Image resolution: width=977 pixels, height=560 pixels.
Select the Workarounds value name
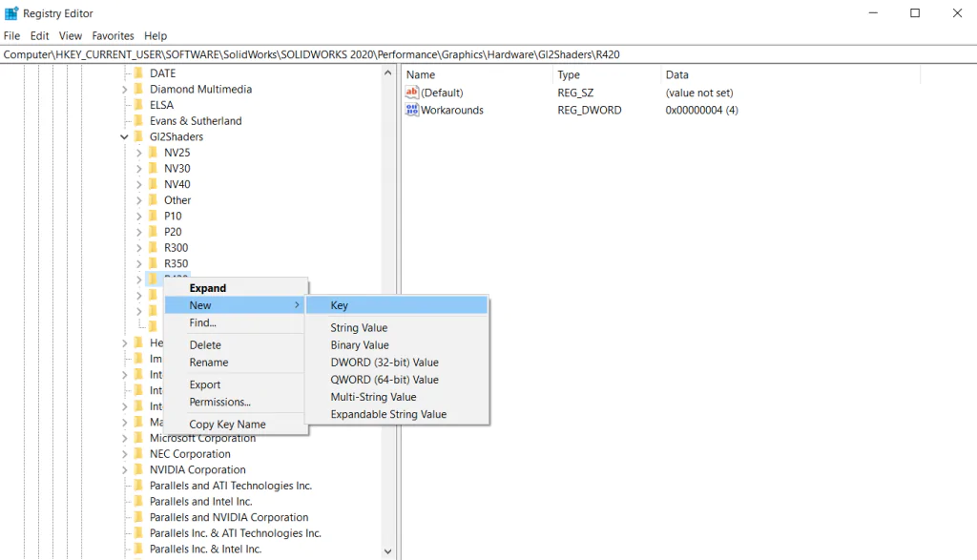(451, 111)
